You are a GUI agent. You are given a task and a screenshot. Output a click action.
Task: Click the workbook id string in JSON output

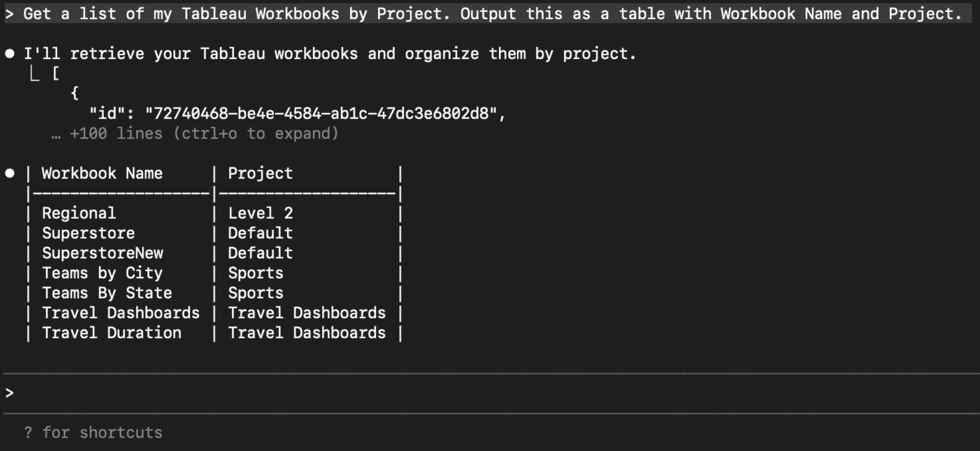[x=321, y=114]
